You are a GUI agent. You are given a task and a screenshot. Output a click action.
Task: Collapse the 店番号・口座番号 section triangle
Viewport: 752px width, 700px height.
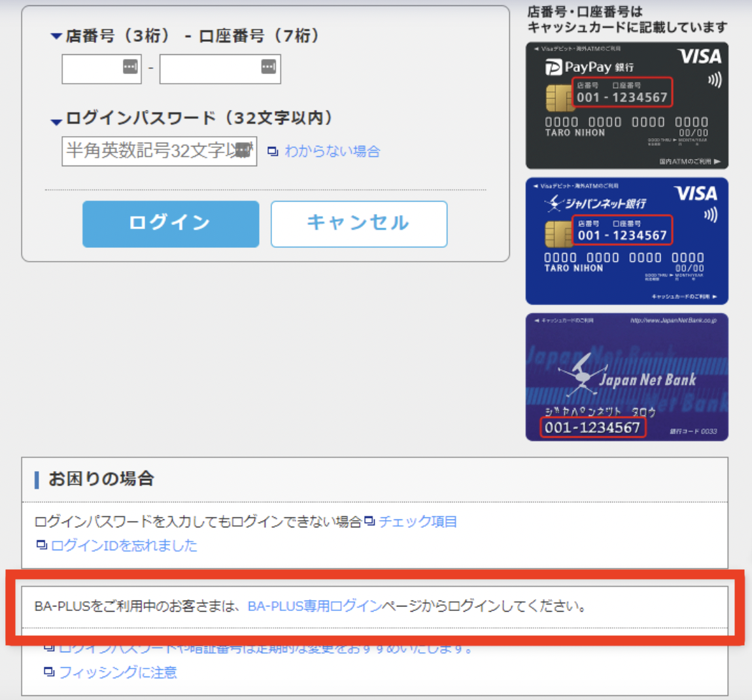click(x=56, y=36)
